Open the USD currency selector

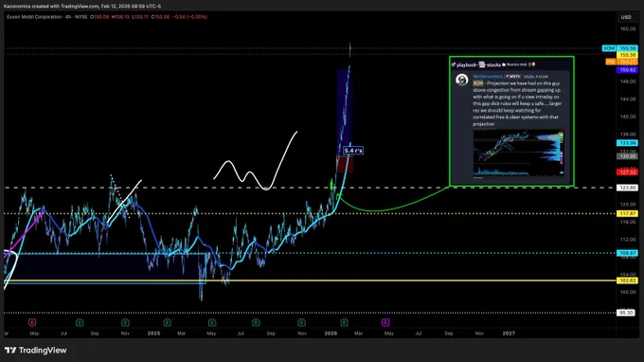[626, 17]
